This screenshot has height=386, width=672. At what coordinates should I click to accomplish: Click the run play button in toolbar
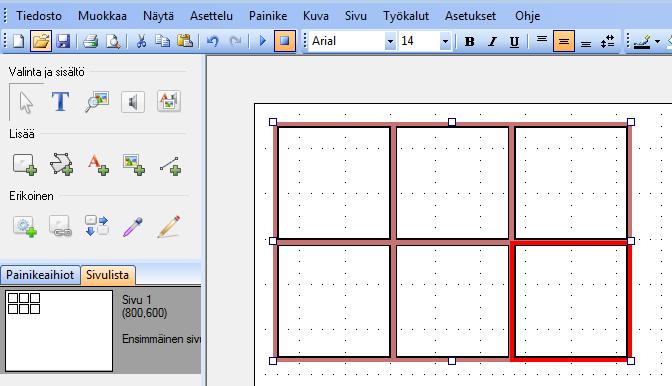[x=263, y=41]
